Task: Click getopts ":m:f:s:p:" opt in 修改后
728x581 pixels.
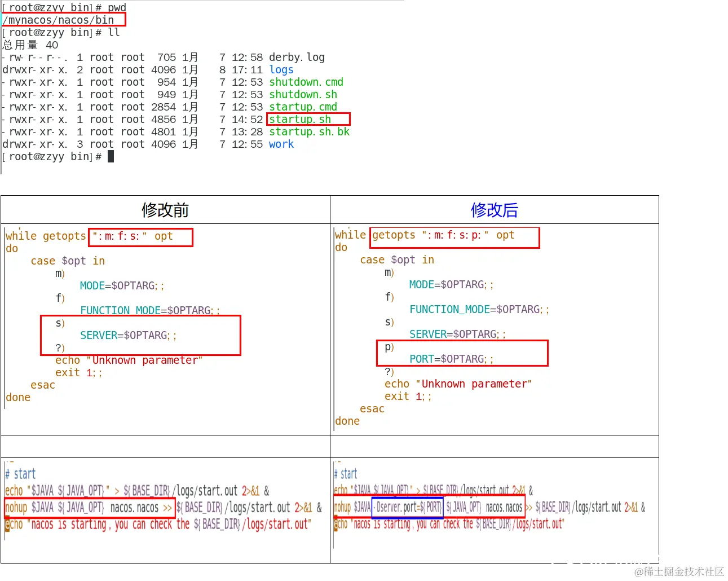Action: (x=443, y=235)
